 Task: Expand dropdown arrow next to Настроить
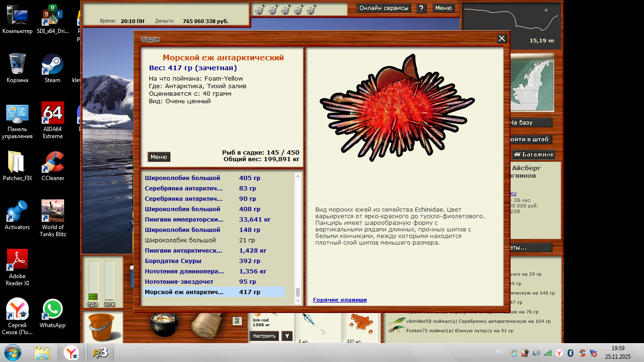pyautogui.click(x=287, y=336)
